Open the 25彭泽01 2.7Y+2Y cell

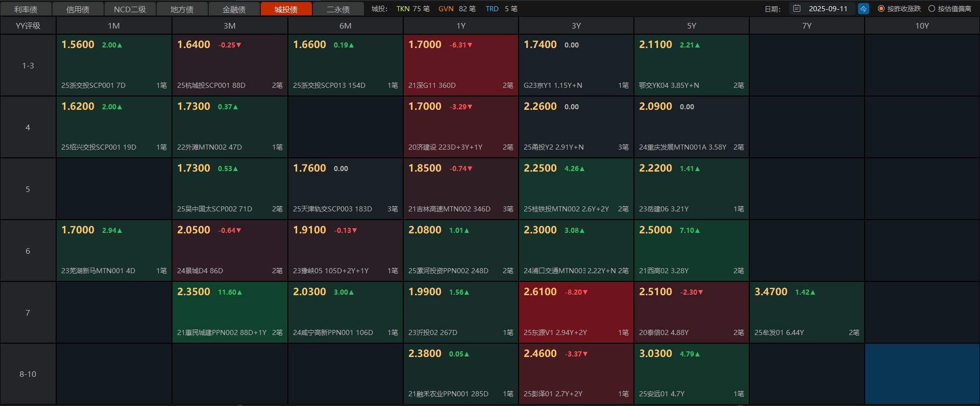click(576, 374)
